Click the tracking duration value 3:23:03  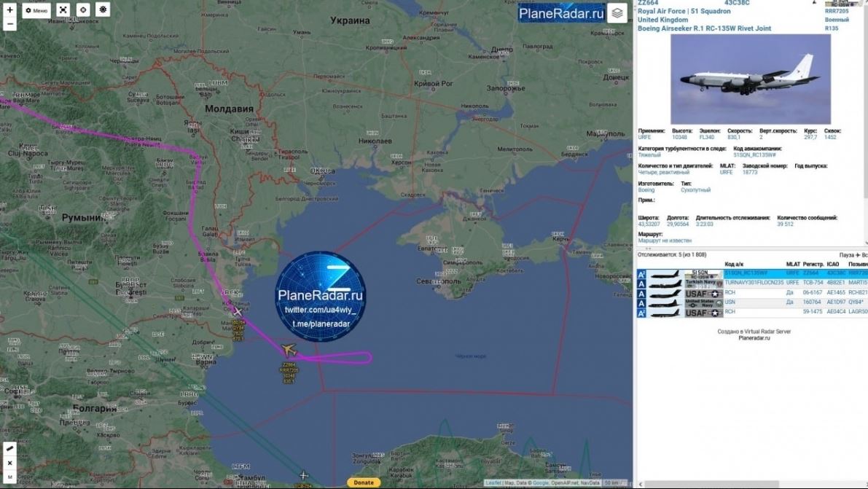coord(704,224)
